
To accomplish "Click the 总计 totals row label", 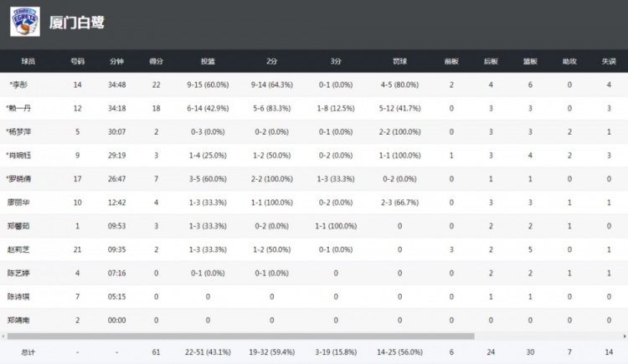I will (x=28, y=353).
